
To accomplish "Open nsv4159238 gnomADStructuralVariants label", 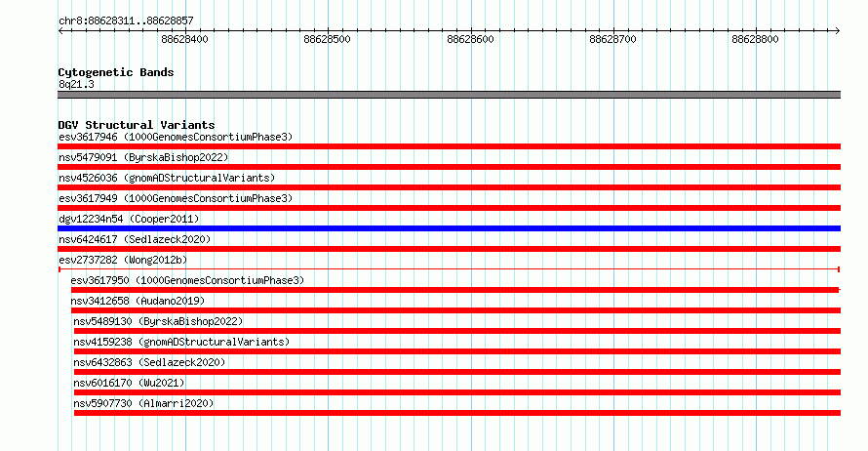I will click(181, 342).
